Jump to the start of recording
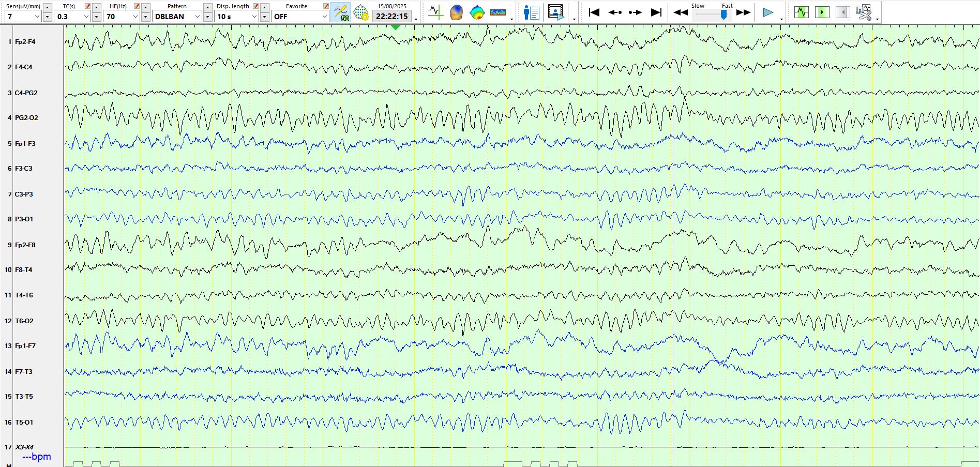The image size is (980, 467). pyautogui.click(x=594, y=12)
